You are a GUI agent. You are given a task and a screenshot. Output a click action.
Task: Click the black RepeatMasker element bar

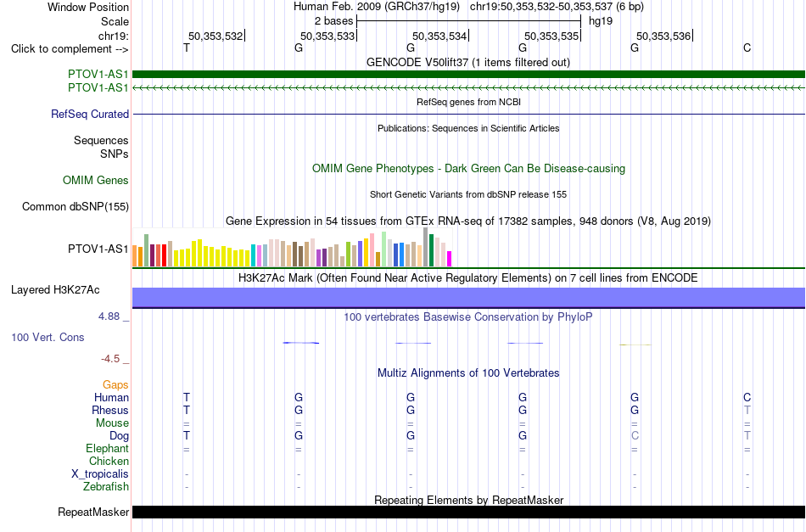[468, 512]
